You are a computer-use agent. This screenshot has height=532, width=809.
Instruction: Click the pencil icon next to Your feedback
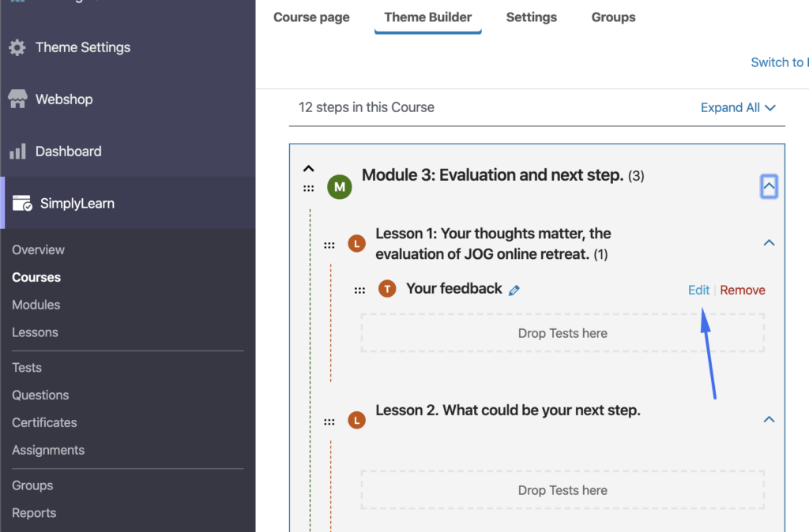point(514,290)
